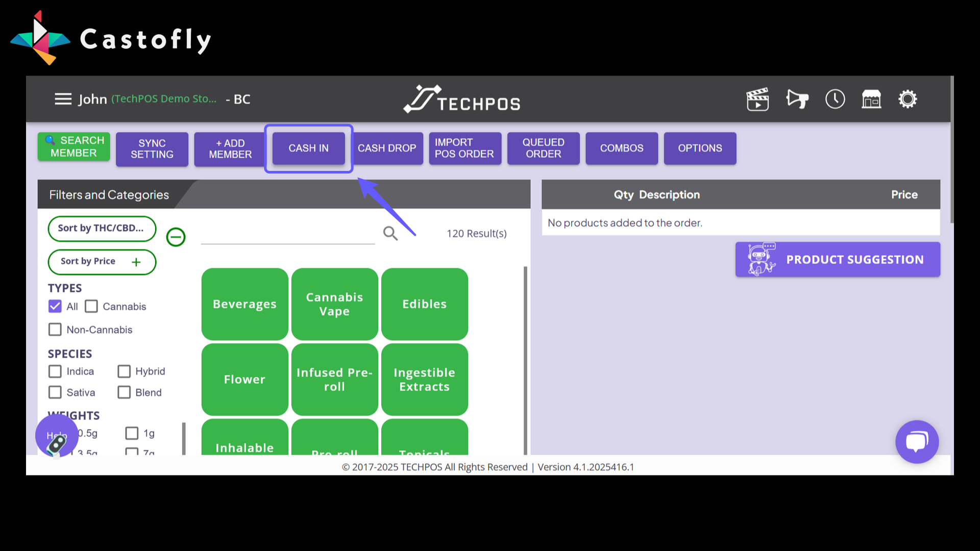This screenshot has height=551, width=980.
Task: Click the Castofly logo
Action: point(110,38)
